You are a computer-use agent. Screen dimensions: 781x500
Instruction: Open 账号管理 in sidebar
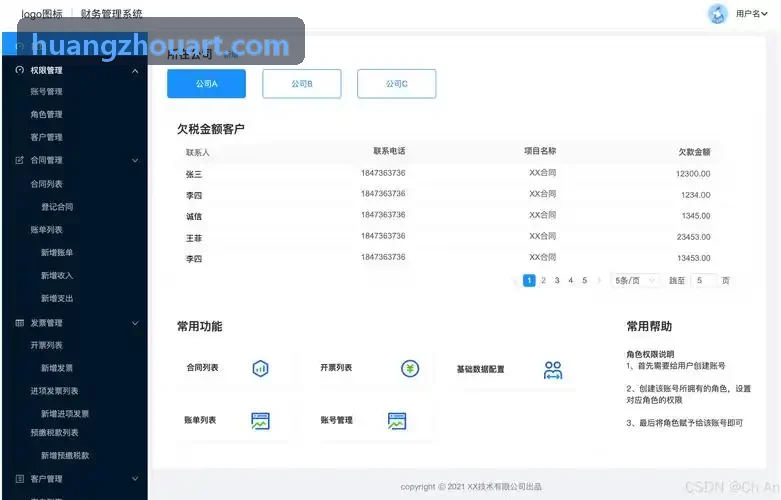click(x=46, y=92)
